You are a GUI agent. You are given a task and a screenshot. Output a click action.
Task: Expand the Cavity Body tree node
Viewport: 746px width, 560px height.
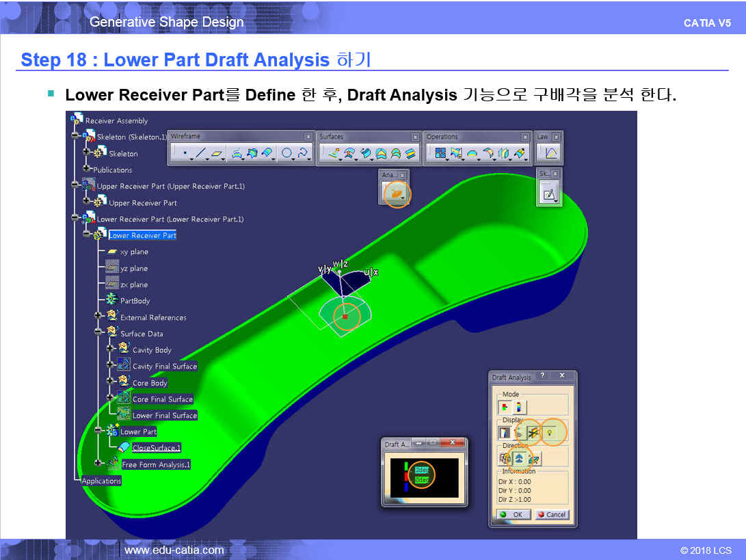pyautogui.click(x=109, y=349)
